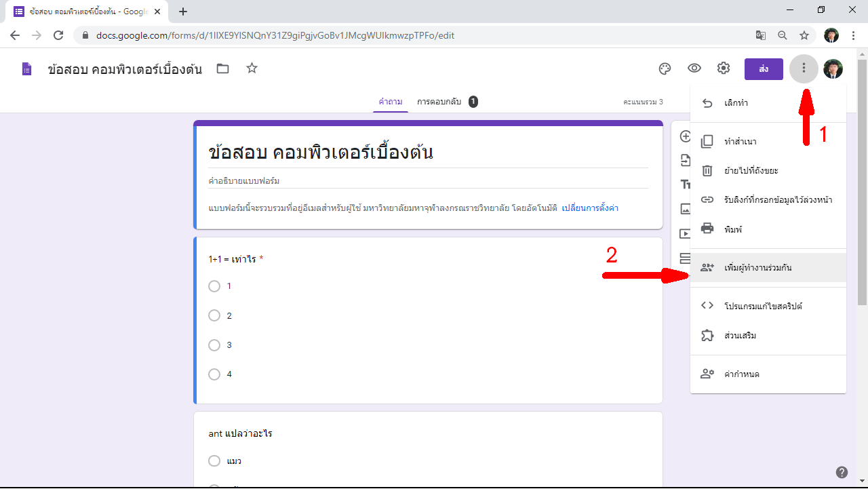Open form settings gear icon
Screen dimensions: 868x489
click(x=724, y=69)
